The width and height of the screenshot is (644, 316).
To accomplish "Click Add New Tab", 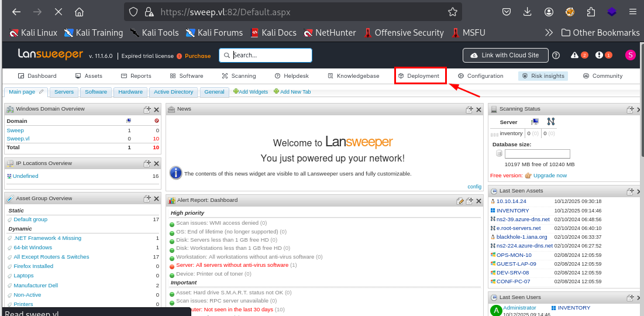I will click(x=292, y=92).
